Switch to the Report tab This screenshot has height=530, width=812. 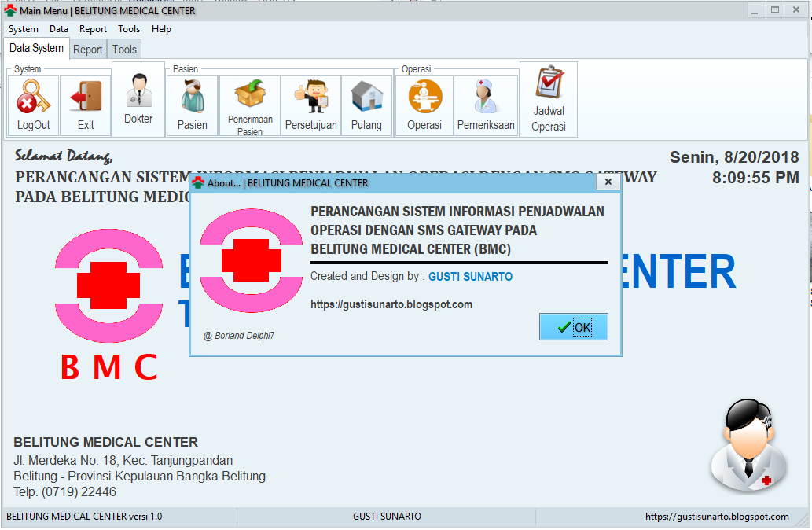coord(88,50)
